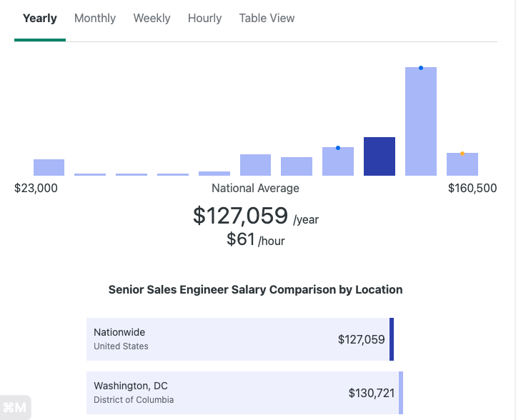Select the leftmost histogram bar above $23,000
Screen dimensions: 516x420
pyautogui.click(x=49, y=167)
